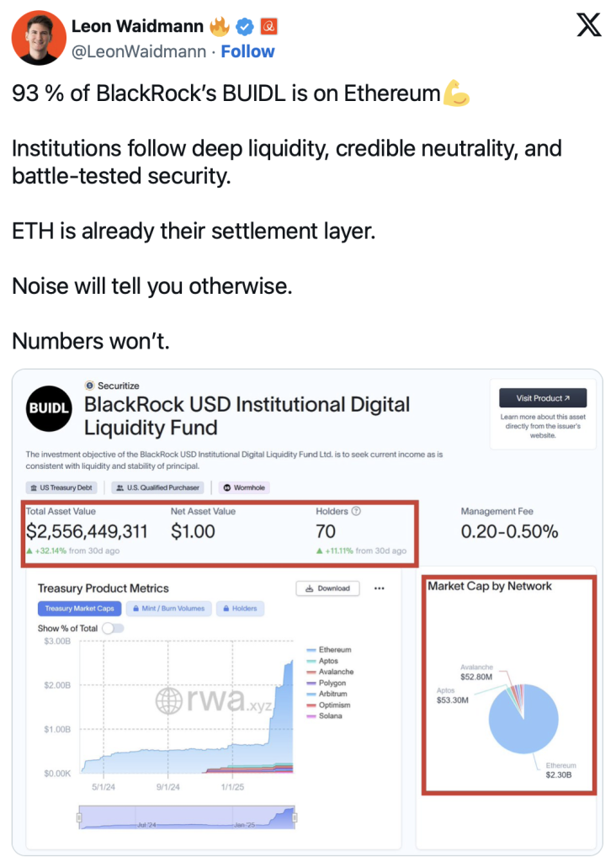Toggle Show % of Total switch

114,628
